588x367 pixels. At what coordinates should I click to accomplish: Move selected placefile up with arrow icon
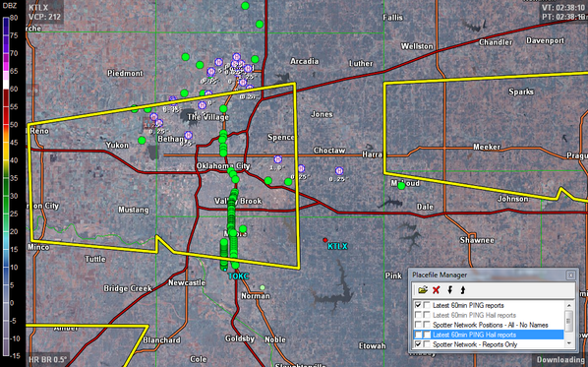[x=463, y=290]
